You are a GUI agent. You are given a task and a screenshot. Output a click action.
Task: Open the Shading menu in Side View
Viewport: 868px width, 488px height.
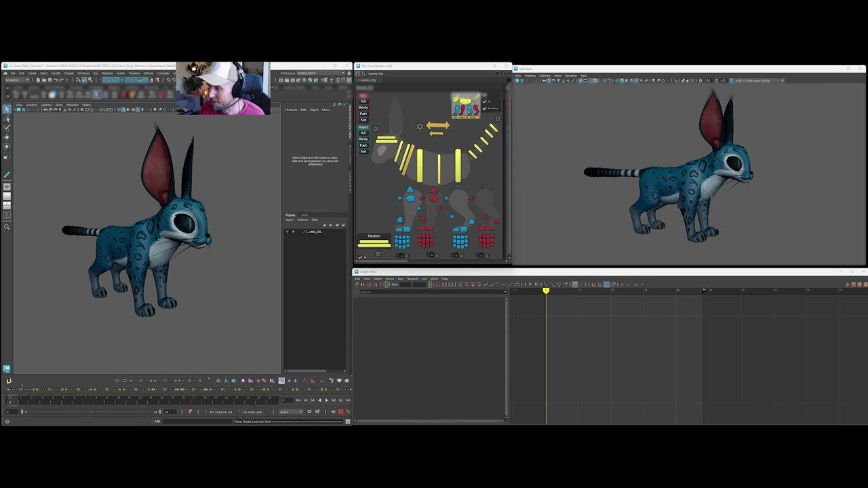pyautogui.click(x=530, y=76)
